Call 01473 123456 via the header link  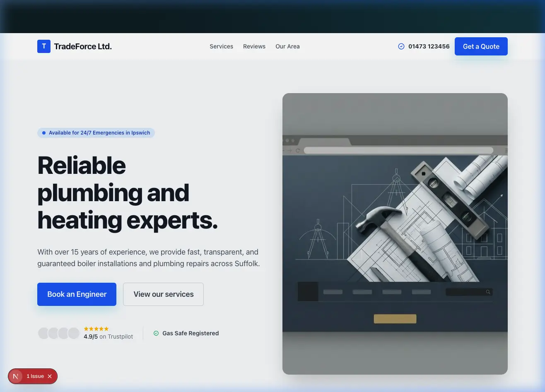click(429, 46)
